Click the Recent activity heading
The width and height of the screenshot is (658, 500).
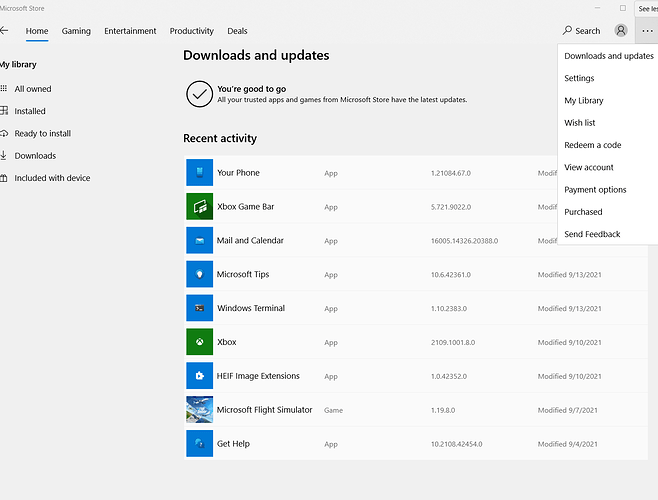[x=220, y=139]
